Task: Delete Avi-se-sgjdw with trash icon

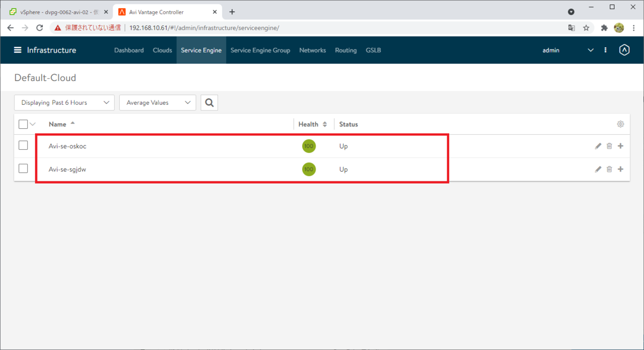Action: tap(609, 169)
